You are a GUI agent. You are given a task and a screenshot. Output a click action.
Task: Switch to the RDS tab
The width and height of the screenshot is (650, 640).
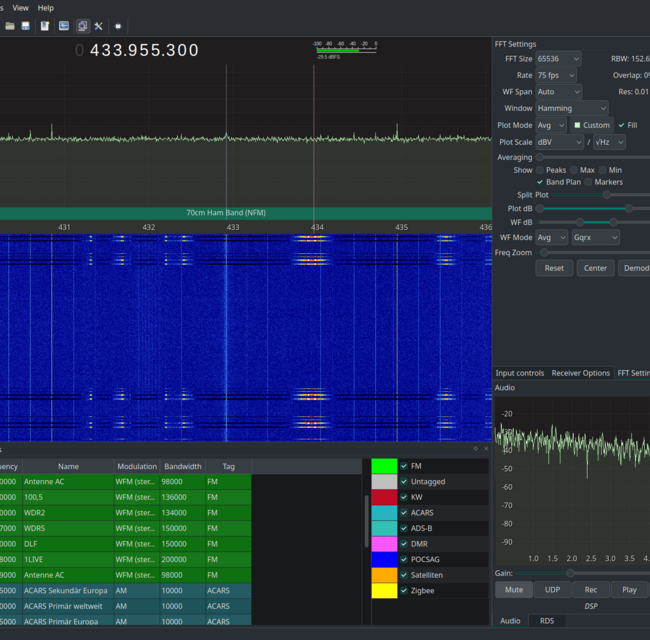click(x=547, y=621)
